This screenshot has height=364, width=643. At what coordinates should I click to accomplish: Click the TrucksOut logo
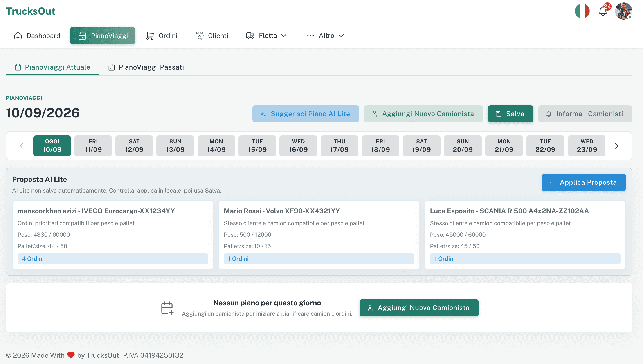pos(31,11)
